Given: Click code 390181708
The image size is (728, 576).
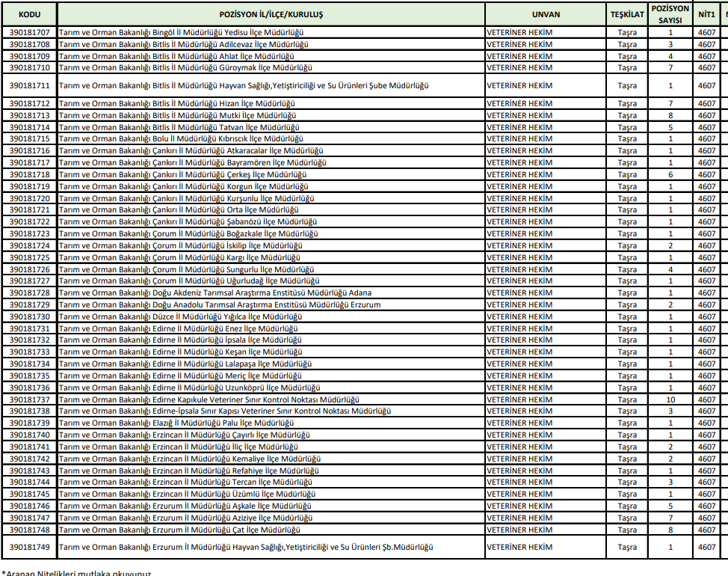Looking at the screenshot, I should click(29, 45).
